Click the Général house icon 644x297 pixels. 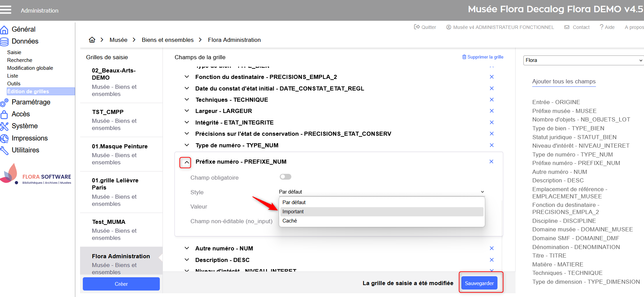4,30
